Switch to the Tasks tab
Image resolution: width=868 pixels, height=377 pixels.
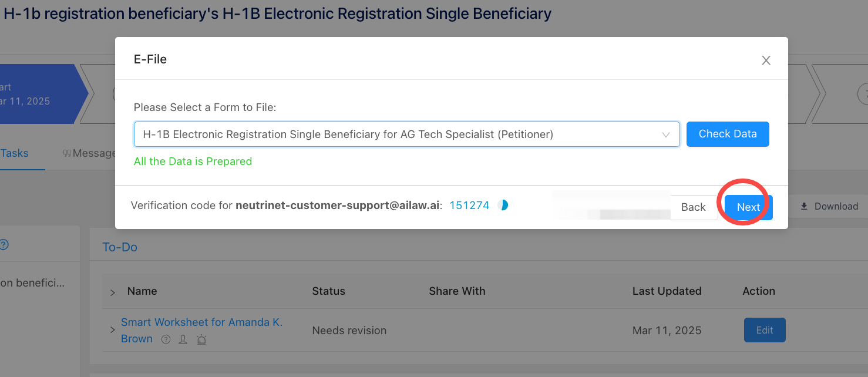pyautogui.click(x=15, y=153)
